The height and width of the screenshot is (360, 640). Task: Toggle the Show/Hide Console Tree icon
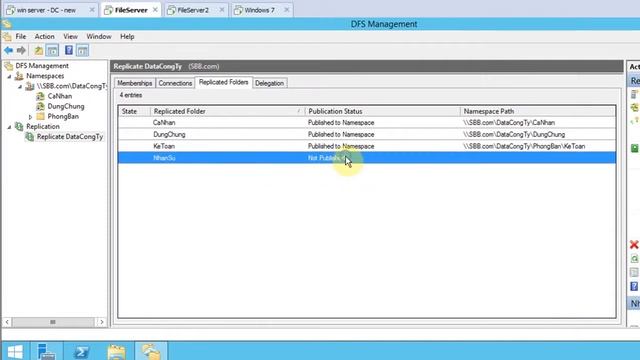52,51
